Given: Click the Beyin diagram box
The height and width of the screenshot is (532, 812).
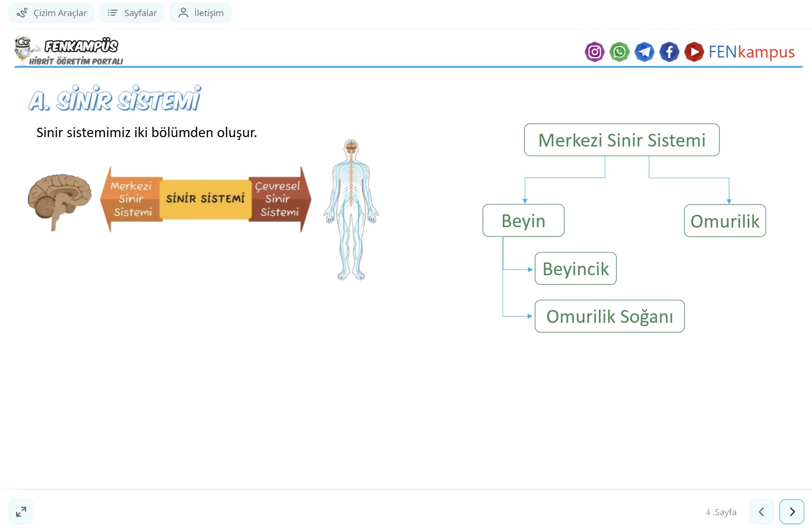Looking at the screenshot, I should (523, 221).
